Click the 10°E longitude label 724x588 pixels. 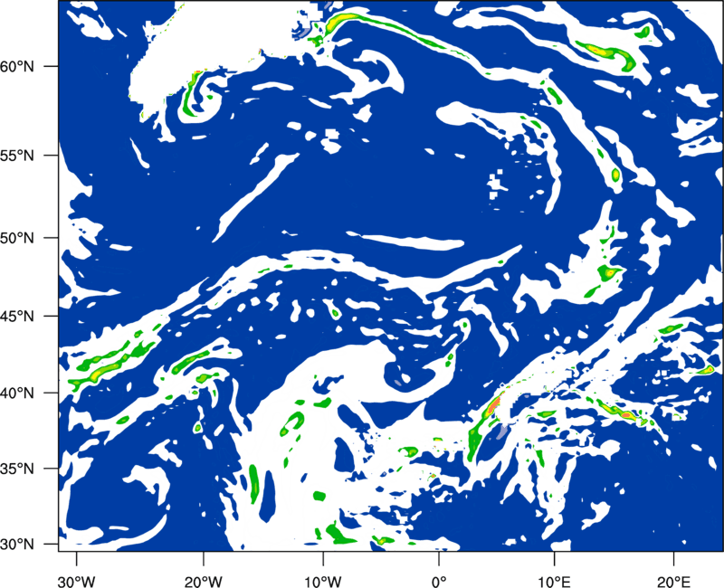click(x=554, y=582)
